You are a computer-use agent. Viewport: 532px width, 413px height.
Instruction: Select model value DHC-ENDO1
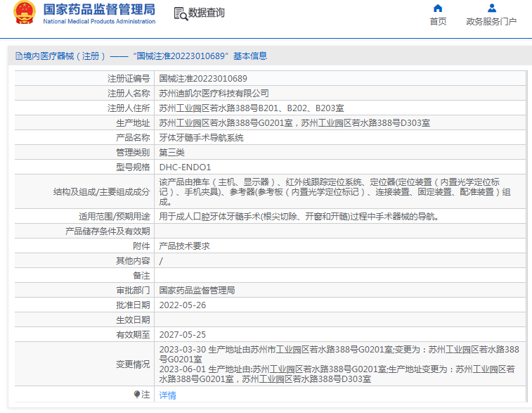pyautogui.click(x=185, y=167)
